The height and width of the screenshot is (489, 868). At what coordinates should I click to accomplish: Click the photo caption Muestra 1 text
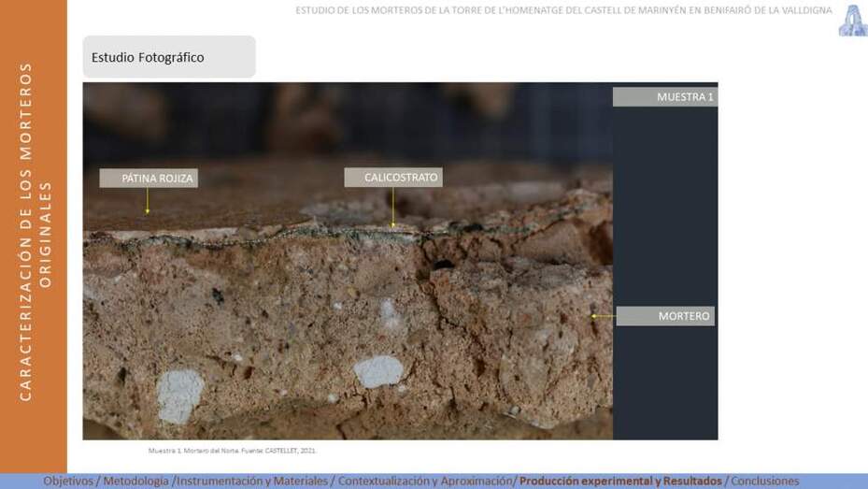pyautogui.click(x=232, y=451)
